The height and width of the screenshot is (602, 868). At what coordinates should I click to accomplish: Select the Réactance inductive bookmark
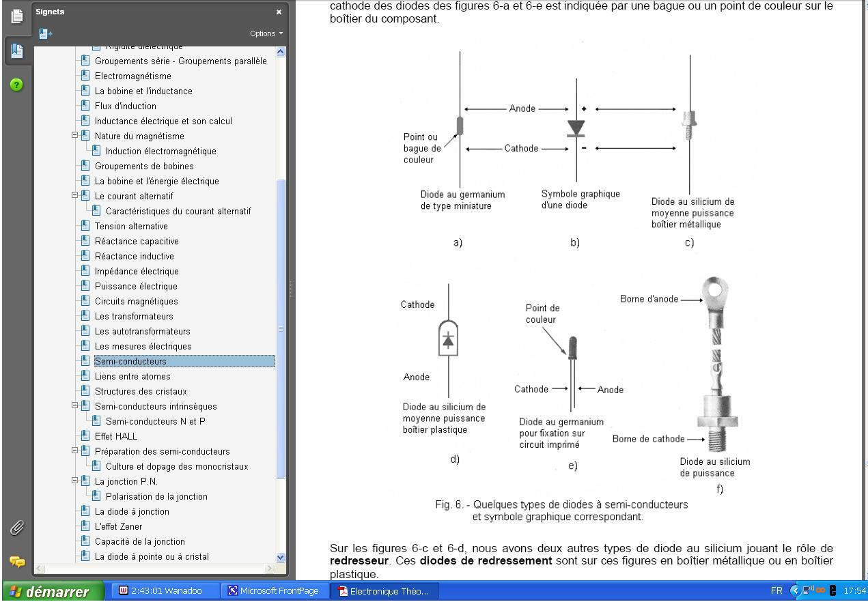pos(134,256)
